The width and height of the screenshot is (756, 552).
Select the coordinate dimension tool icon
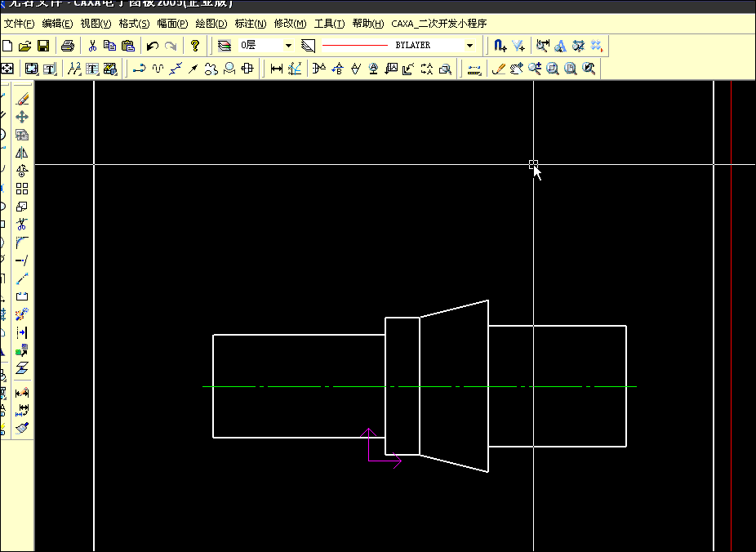coord(295,69)
